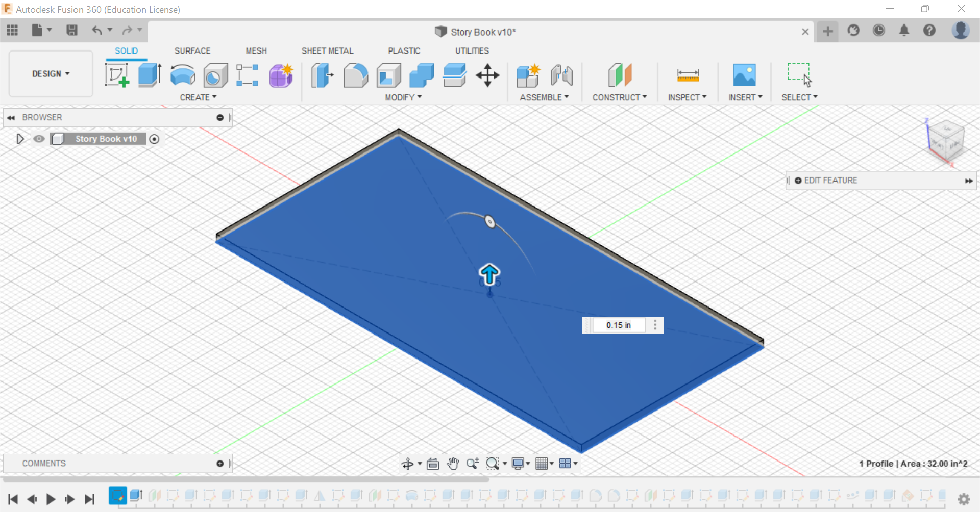Switch to the PLASTIC tab
The height and width of the screenshot is (512, 980).
pyautogui.click(x=404, y=51)
